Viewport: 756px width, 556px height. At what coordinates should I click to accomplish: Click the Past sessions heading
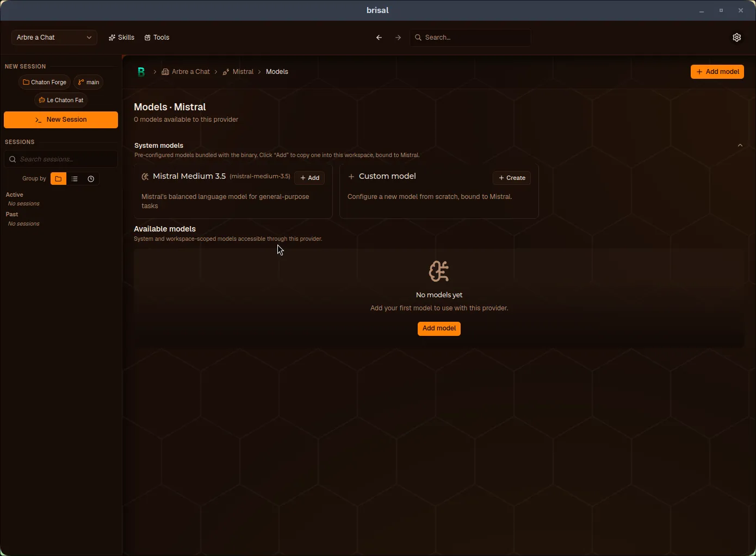click(12, 214)
